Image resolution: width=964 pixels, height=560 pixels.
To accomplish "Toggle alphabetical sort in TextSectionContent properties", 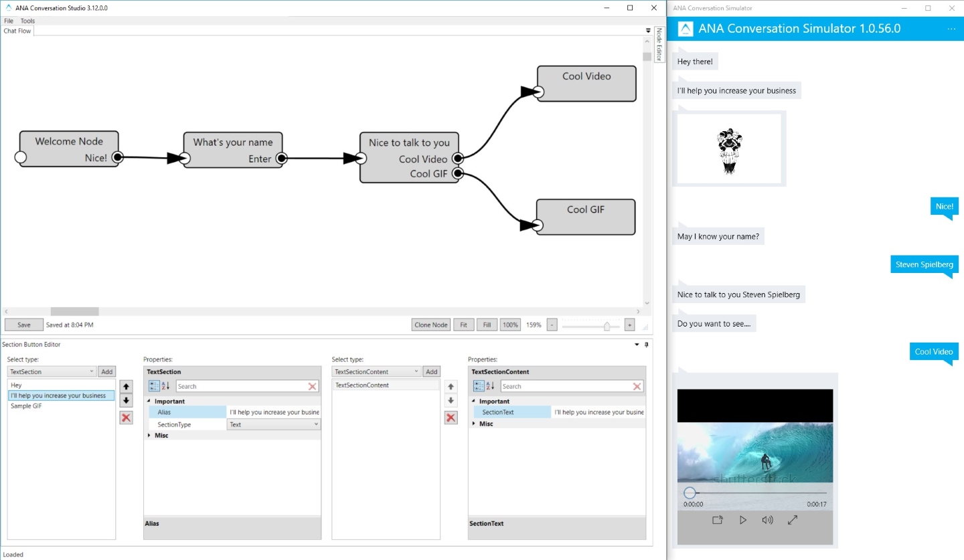I will 490,386.
